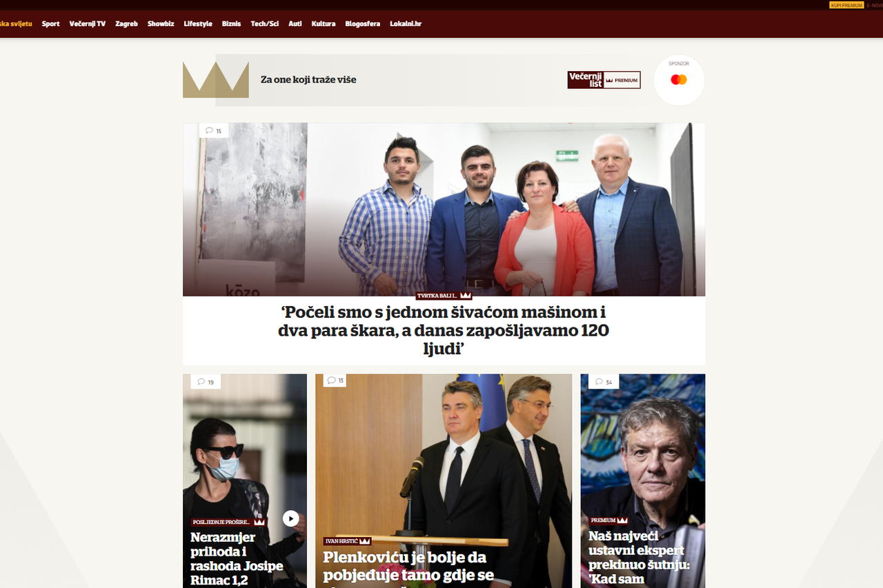Open the Večernji list Premium logo

604,80
